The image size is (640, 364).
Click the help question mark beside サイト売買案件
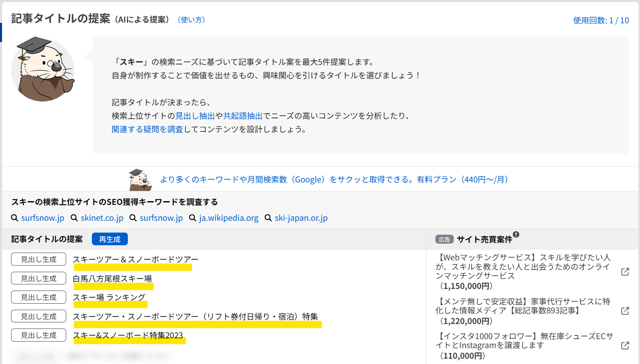pyautogui.click(x=516, y=235)
